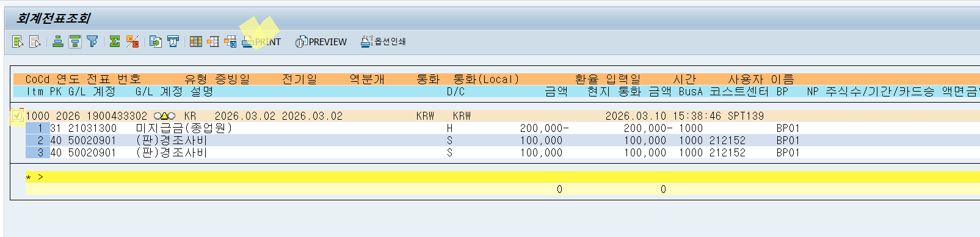980x237 pixels.
Task: Click the Save Layout icon
Action: pos(230,42)
